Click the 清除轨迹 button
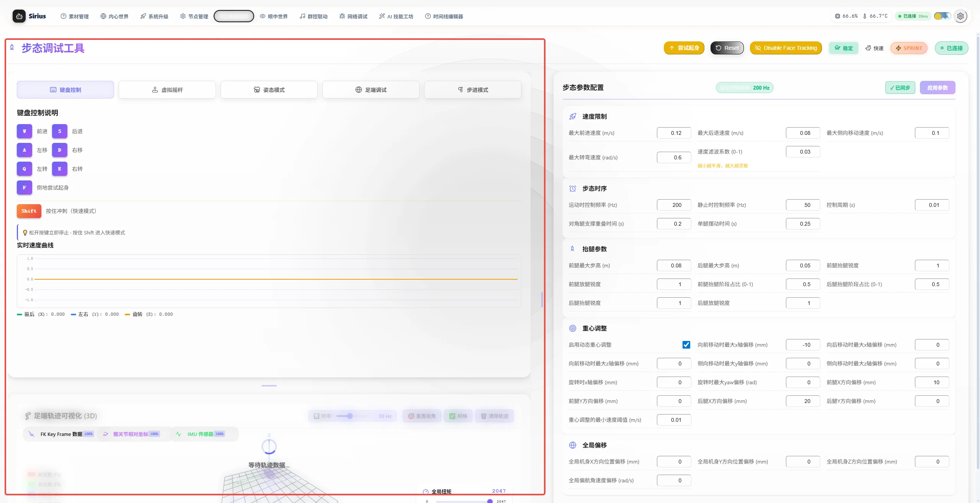The height and width of the screenshot is (503, 980). (x=495, y=416)
